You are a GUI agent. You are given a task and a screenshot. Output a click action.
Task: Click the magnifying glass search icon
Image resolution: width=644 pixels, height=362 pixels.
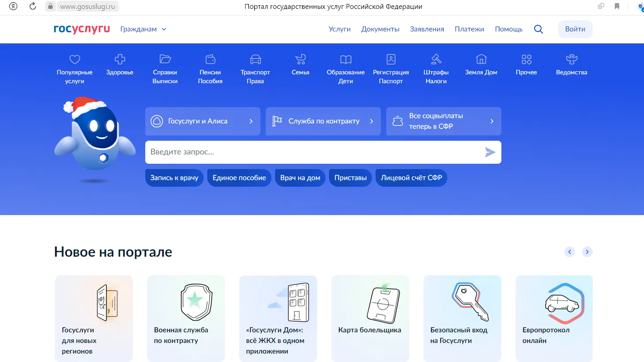[x=538, y=29]
